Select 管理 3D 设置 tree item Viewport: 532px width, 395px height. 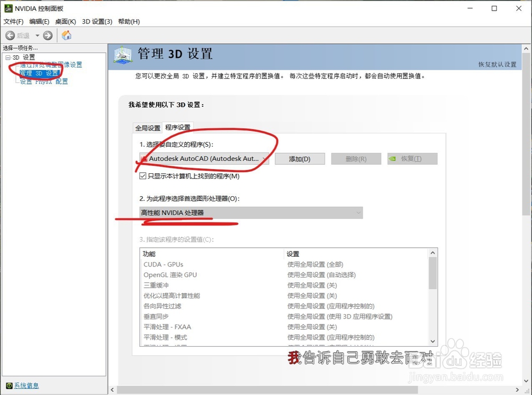[x=39, y=73]
